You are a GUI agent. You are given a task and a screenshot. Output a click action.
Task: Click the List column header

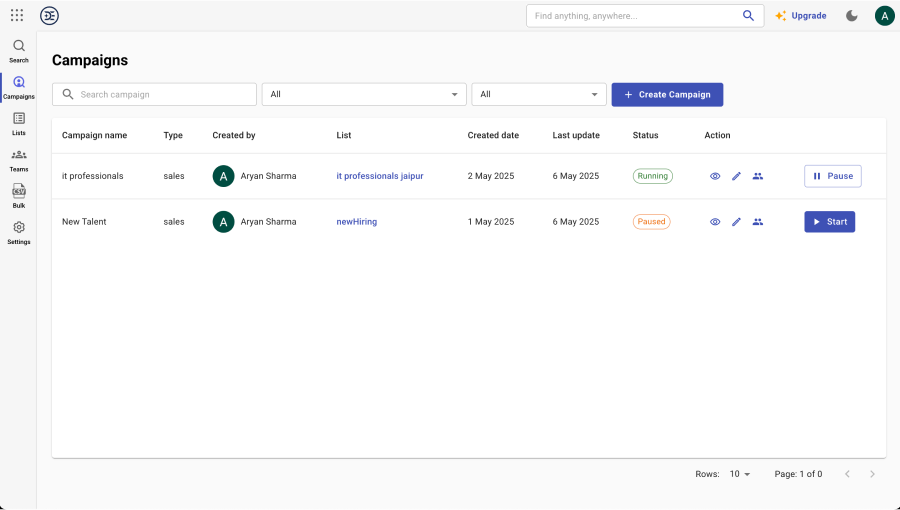click(x=343, y=135)
